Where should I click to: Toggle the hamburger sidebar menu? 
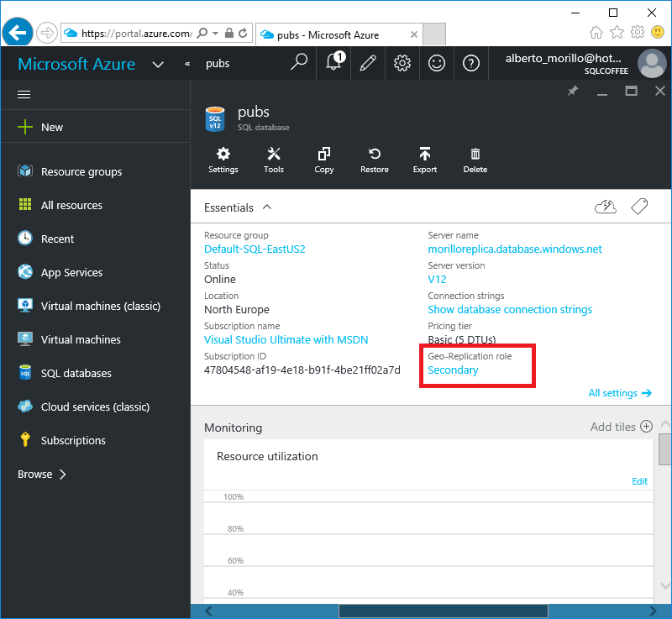coord(24,94)
